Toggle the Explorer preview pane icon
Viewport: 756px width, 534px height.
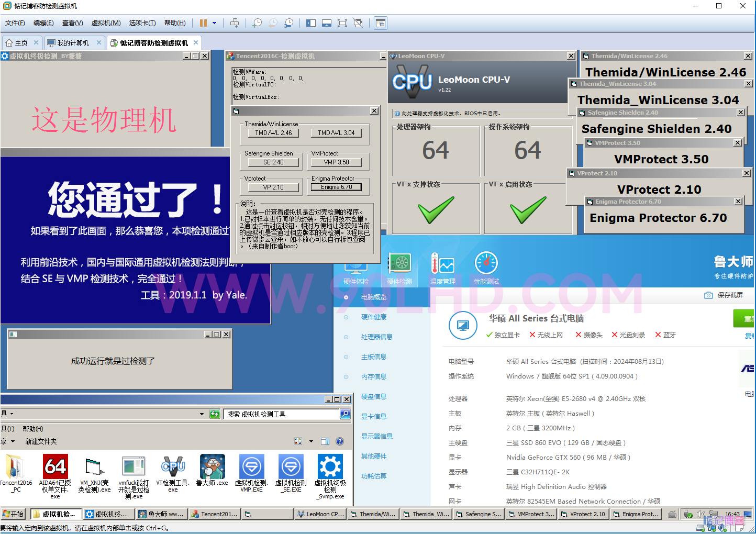tap(325, 441)
